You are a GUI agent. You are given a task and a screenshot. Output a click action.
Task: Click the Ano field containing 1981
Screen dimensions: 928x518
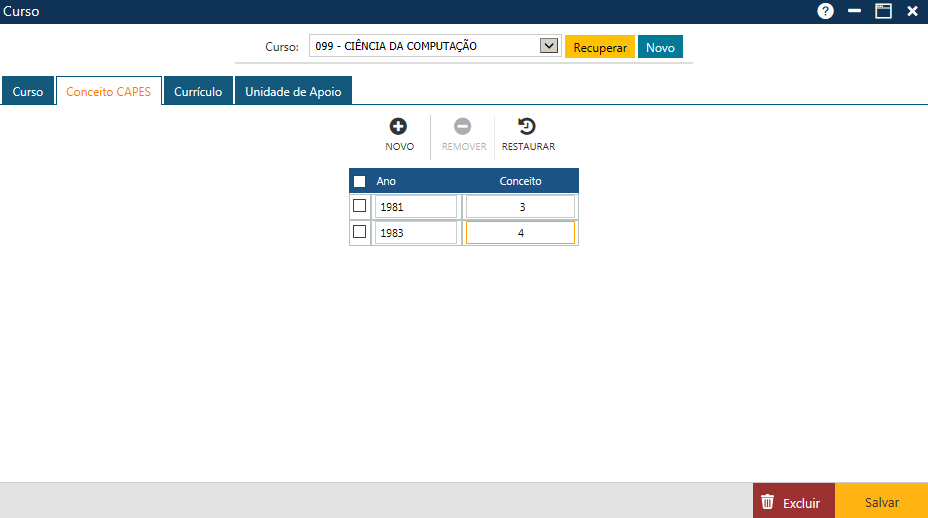coord(415,207)
